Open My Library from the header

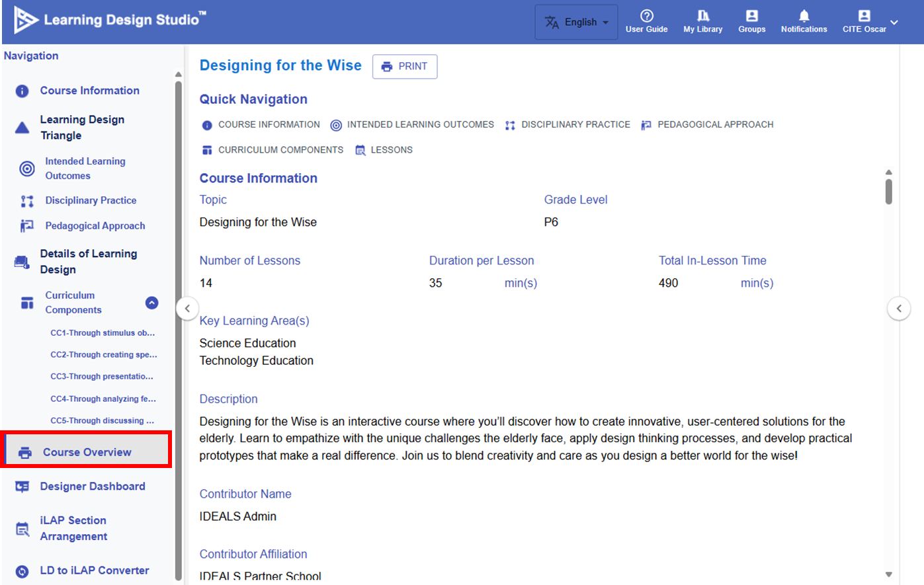tap(702, 16)
